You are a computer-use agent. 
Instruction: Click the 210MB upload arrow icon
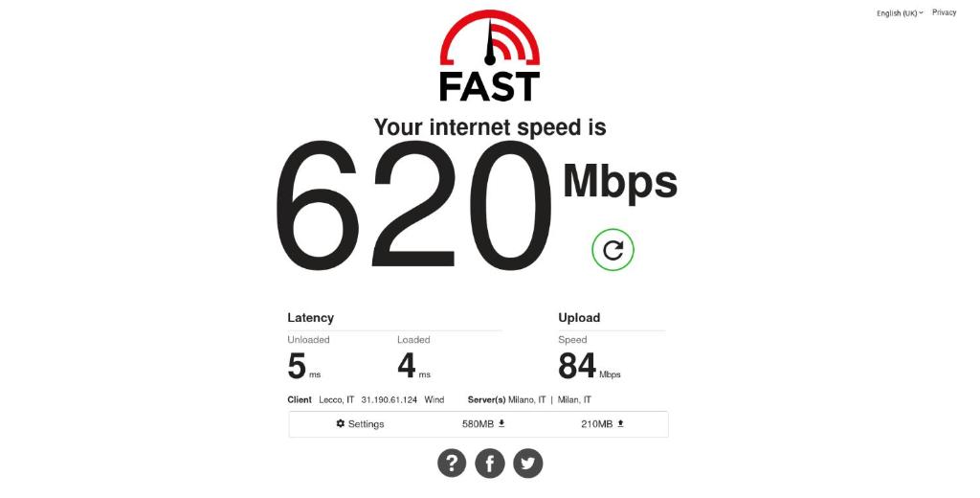coord(620,423)
